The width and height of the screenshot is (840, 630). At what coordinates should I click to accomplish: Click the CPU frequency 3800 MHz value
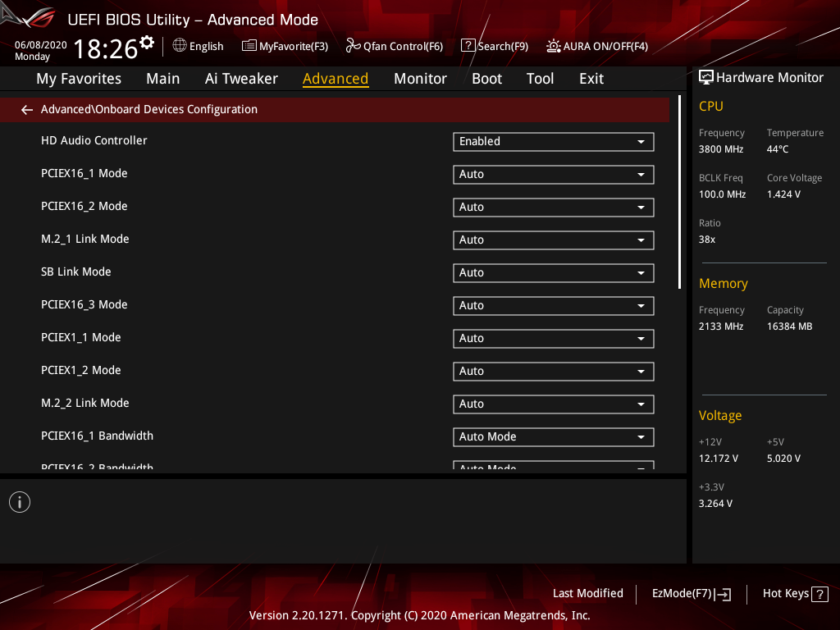click(721, 149)
